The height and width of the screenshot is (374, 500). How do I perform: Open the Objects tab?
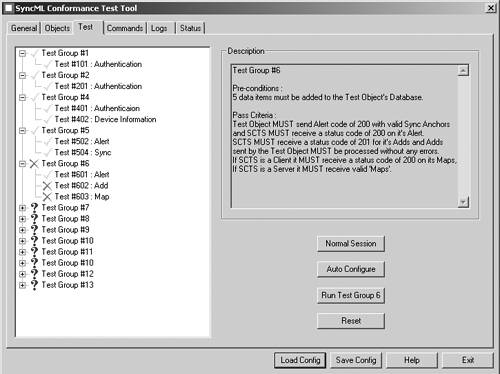tap(57, 28)
